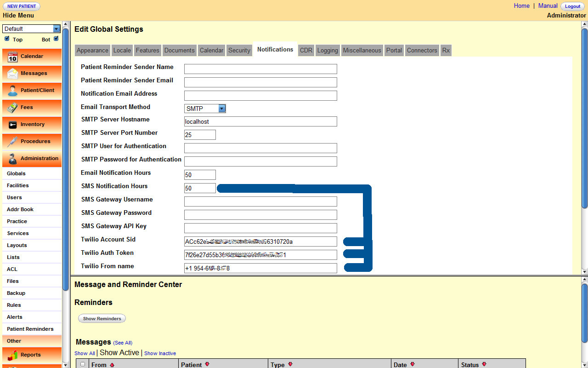Toggle the Bot frame checkbox
The image size is (588, 368).
(56, 39)
